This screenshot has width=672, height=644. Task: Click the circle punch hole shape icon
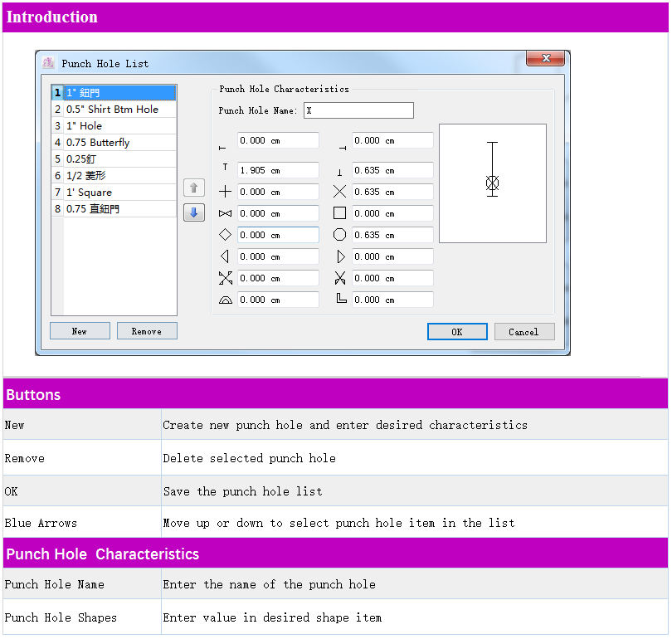tap(339, 235)
